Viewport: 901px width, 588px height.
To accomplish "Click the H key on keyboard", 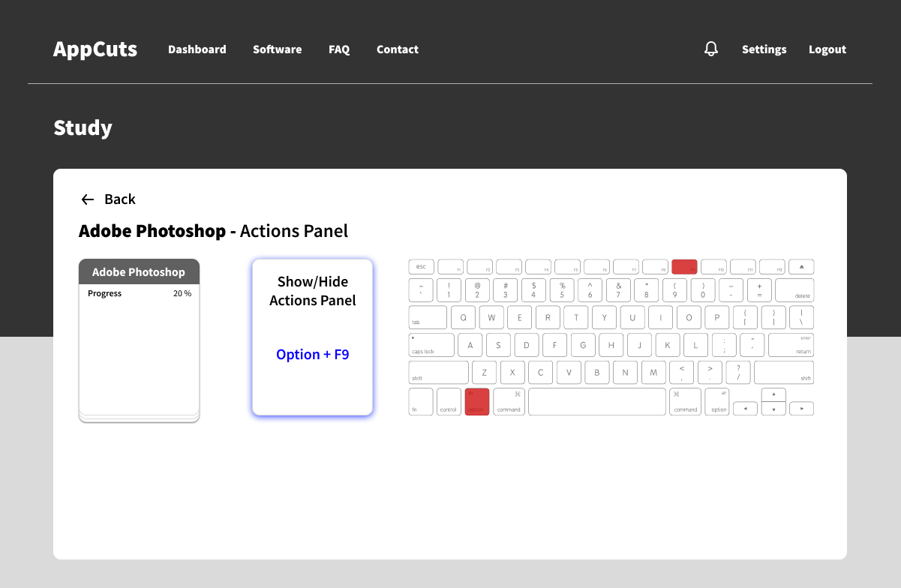I will pos(611,345).
